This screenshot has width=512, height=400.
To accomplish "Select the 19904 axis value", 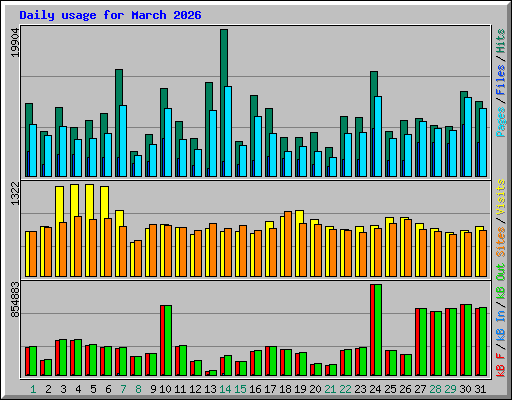I will (15, 43).
